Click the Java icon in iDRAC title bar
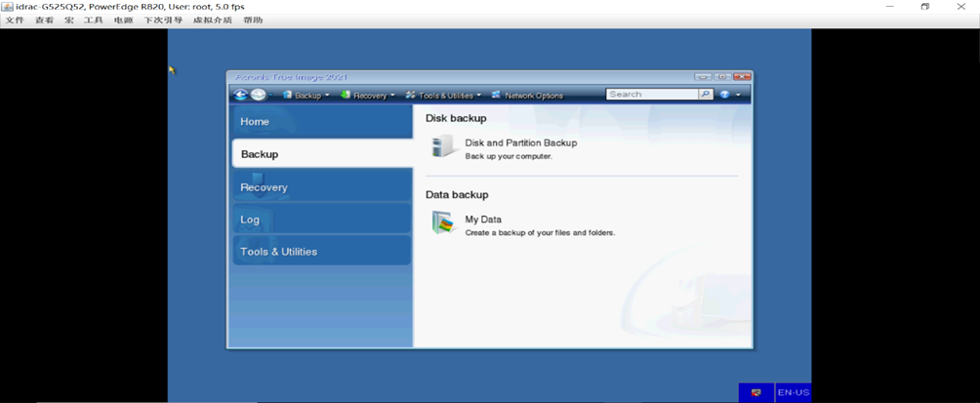The width and height of the screenshot is (980, 403). [8, 6]
